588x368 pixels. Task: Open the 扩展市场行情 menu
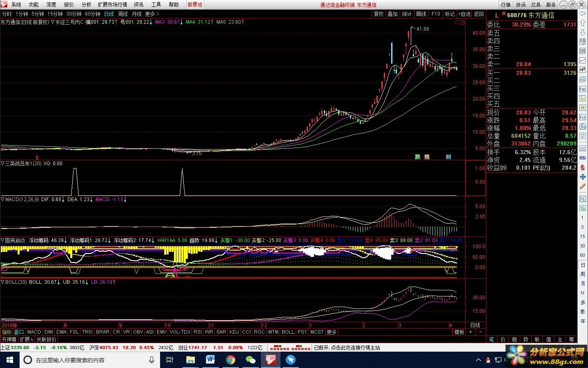pyautogui.click(x=112, y=5)
